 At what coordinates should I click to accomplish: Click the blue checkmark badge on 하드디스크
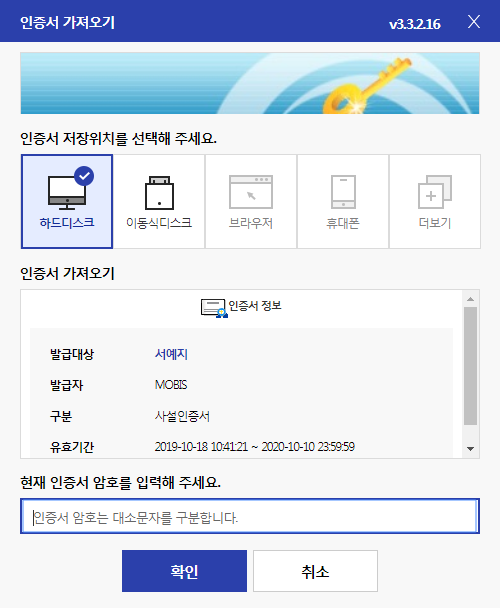coord(84,176)
